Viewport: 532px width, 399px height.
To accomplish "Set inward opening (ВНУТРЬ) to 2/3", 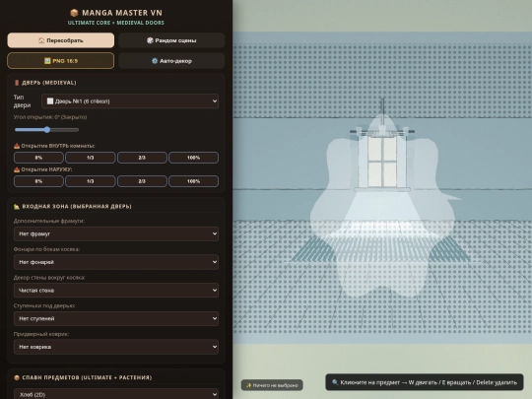I will pyautogui.click(x=142, y=158).
